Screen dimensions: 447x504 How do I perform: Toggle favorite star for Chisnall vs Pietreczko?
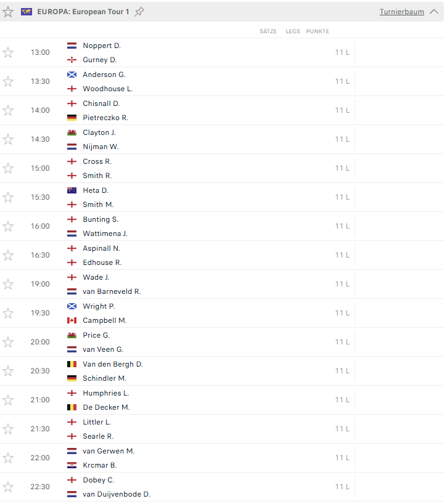(x=8, y=110)
